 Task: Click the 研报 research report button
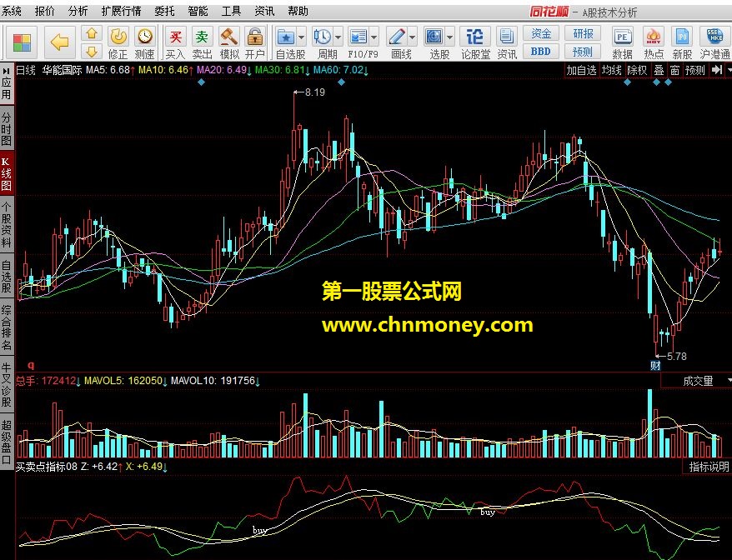pyautogui.click(x=583, y=33)
